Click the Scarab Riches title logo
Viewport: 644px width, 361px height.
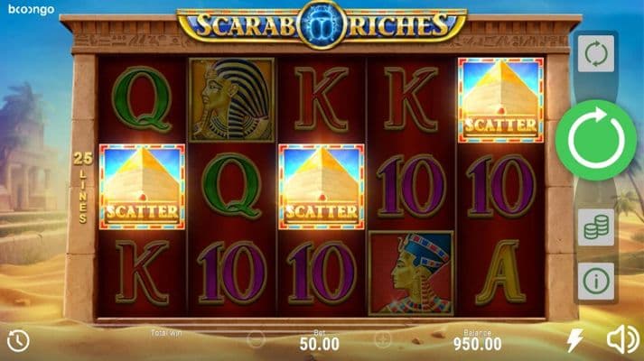click(322, 24)
